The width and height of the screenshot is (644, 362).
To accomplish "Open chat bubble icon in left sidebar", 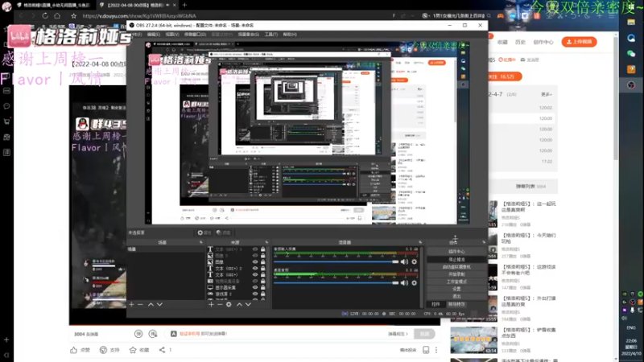I will (6, 106).
